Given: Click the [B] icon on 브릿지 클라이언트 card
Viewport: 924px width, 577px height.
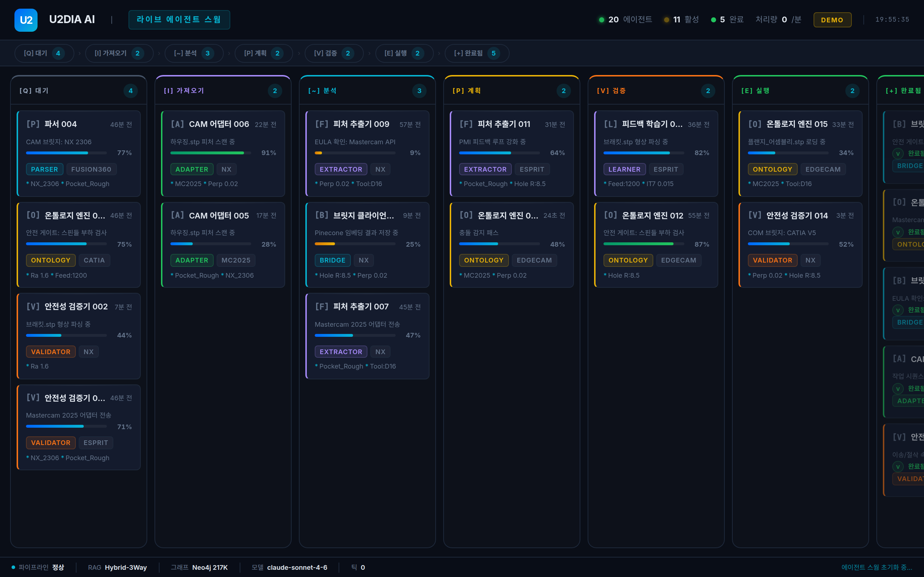Looking at the screenshot, I should pos(322,215).
